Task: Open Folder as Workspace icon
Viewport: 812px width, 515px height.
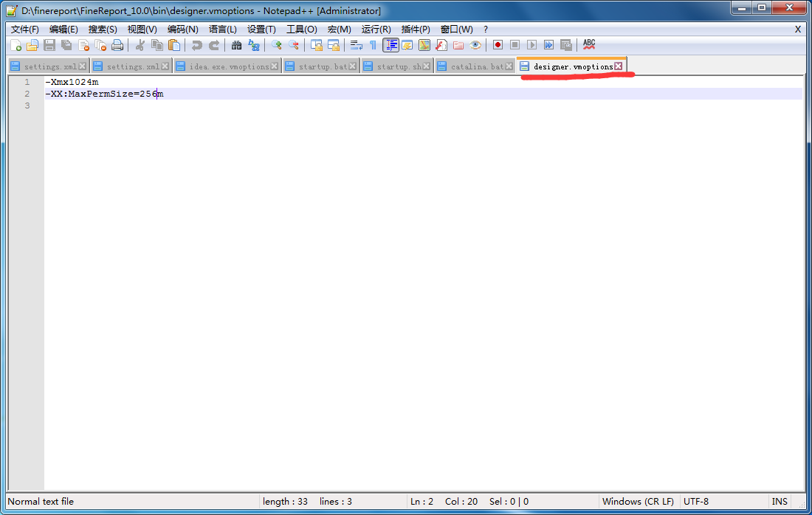Action: [x=458, y=46]
